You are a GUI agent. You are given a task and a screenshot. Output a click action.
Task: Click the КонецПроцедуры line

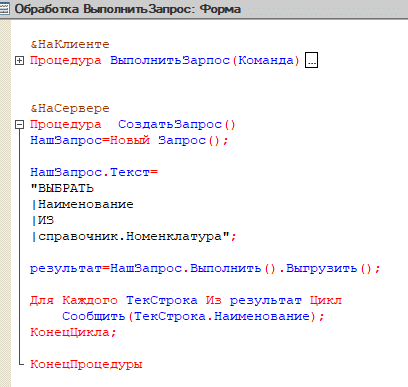[x=86, y=364]
